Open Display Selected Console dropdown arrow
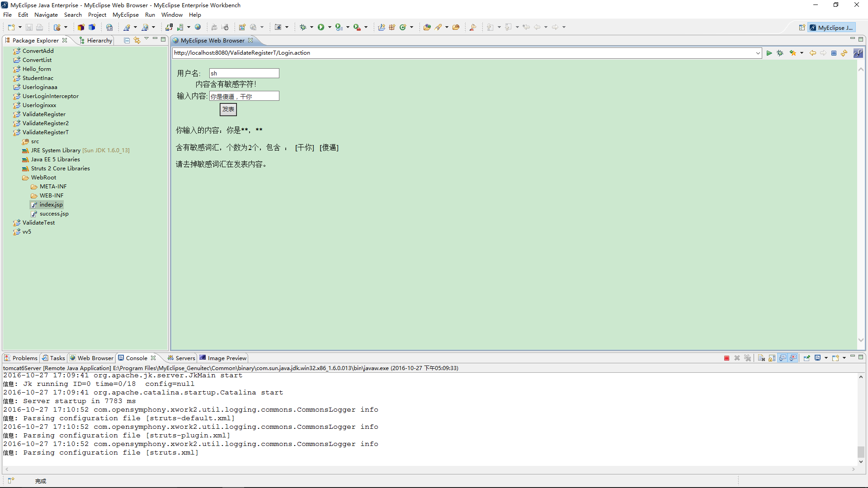Viewport: 868px width, 488px height. click(826, 358)
